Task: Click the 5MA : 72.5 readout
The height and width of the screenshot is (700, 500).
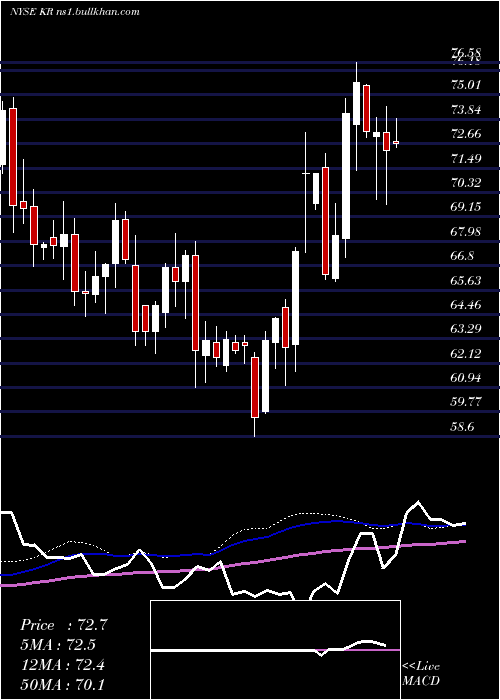Action: click(x=58, y=645)
